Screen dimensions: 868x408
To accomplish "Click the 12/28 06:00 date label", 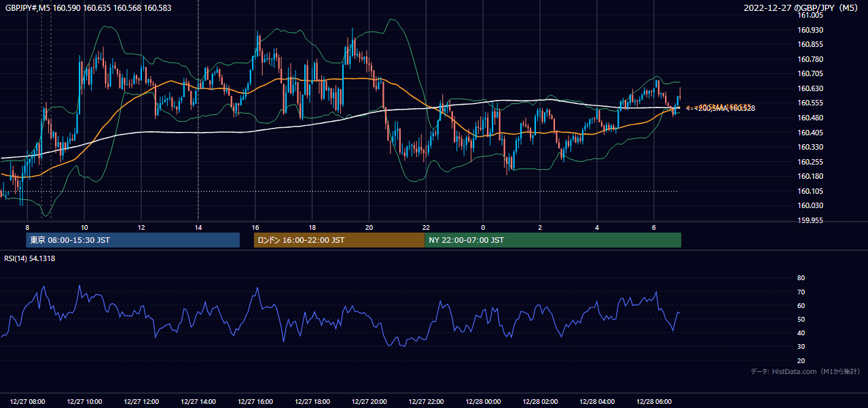I will (654, 401).
